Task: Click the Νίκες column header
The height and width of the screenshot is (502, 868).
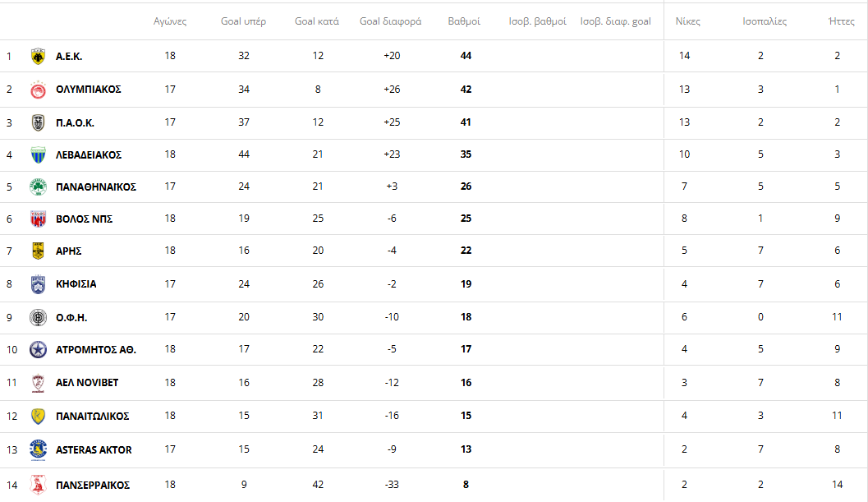Action: pos(687,21)
